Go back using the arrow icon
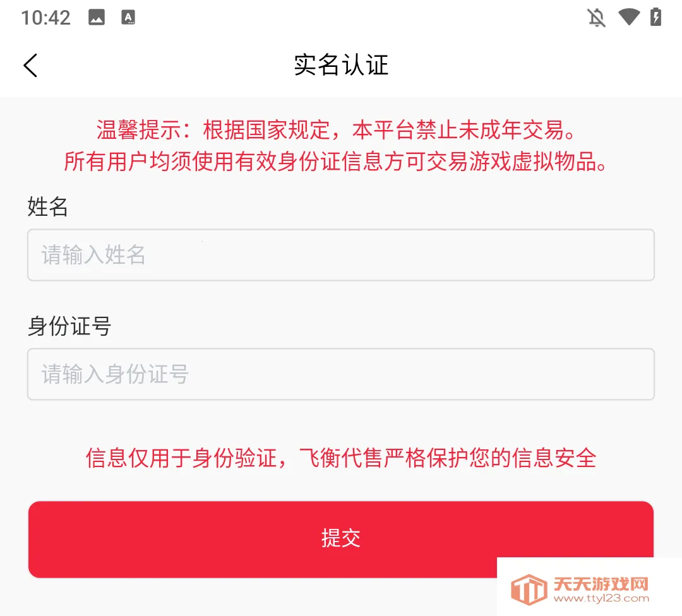 pyautogui.click(x=30, y=66)
